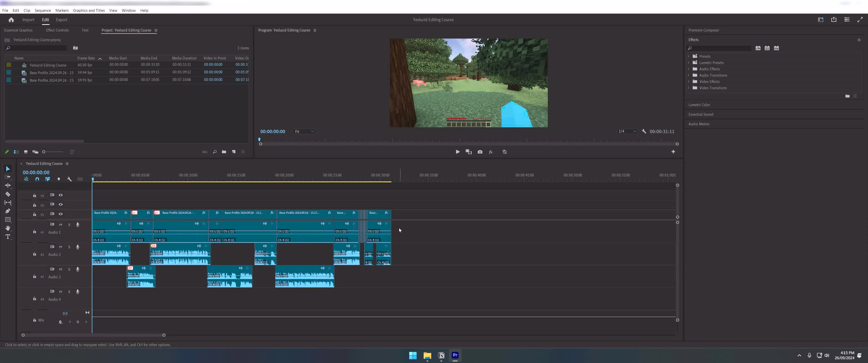Switch to the Essential Graphics tab
The width and height of the screenshot is (868, 363).
(18, 30)
